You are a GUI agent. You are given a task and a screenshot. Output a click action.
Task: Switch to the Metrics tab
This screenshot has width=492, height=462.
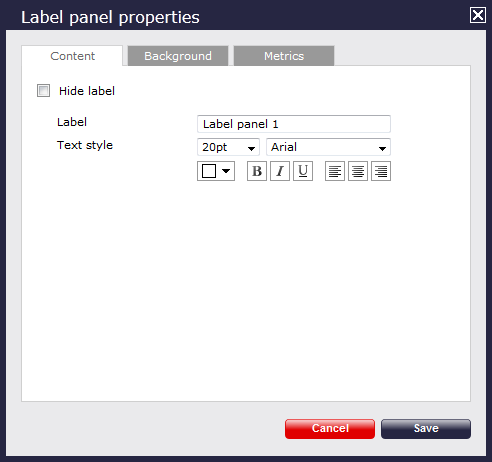[284, 56]
